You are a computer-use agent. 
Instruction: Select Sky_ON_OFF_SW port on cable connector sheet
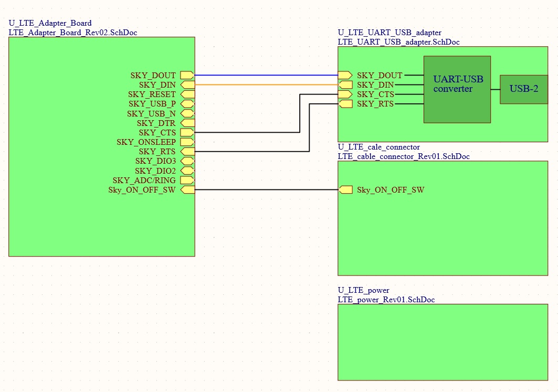click(x=345, y=189)
